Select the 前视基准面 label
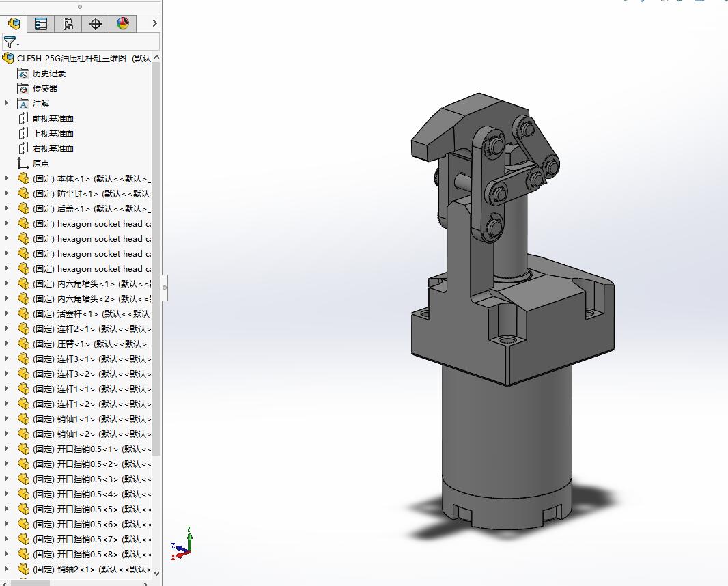 point(53,118)
